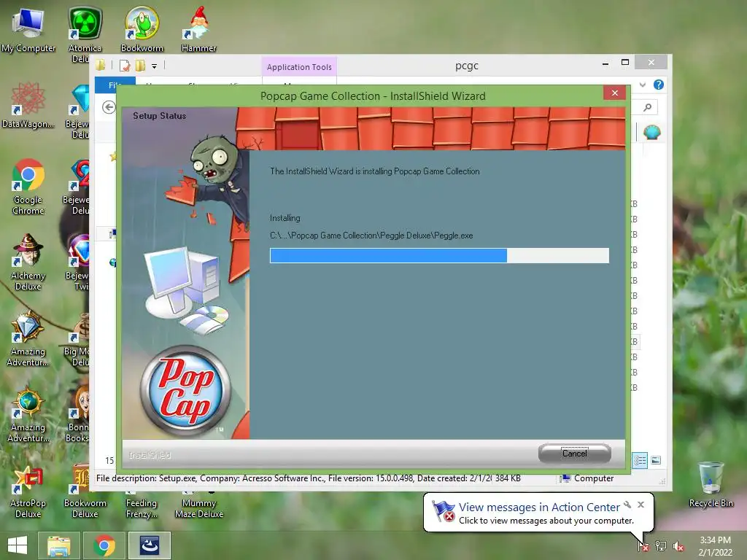Image resolution: width=747 pixels, height=560 pixels.
Task: Click new folder icon in quick access toolbar
Action: point(140,66)
